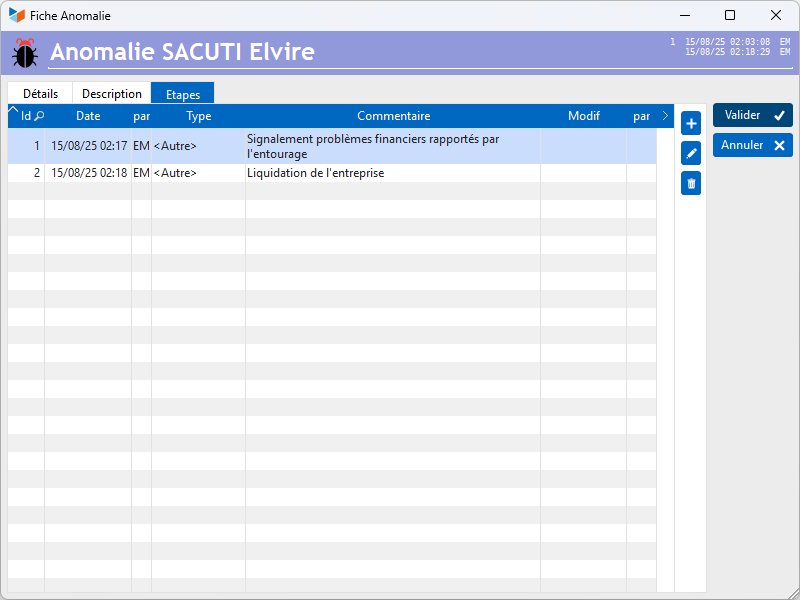800x600 pixels.
Task: Sort the table by the Date column header
Action: tap(88, 116)
